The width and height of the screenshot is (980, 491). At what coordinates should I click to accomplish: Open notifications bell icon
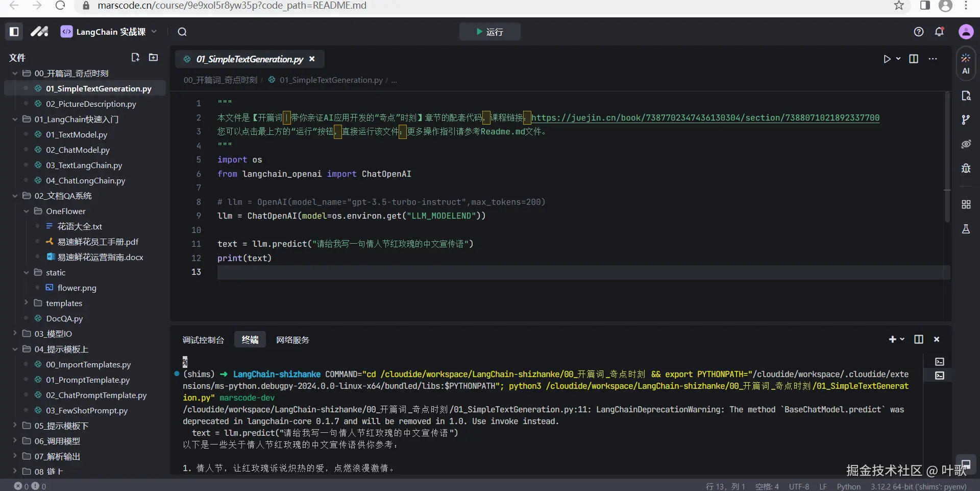939,32
